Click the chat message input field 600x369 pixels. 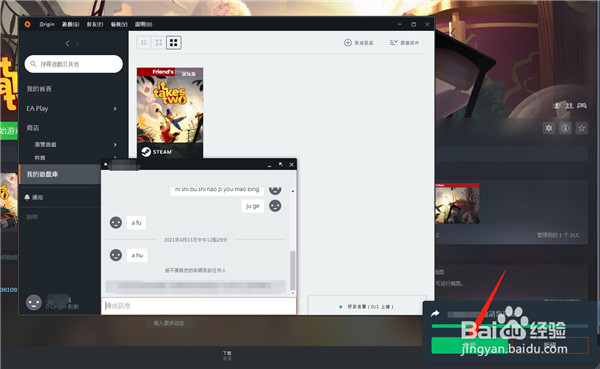[x=199, y=306]
